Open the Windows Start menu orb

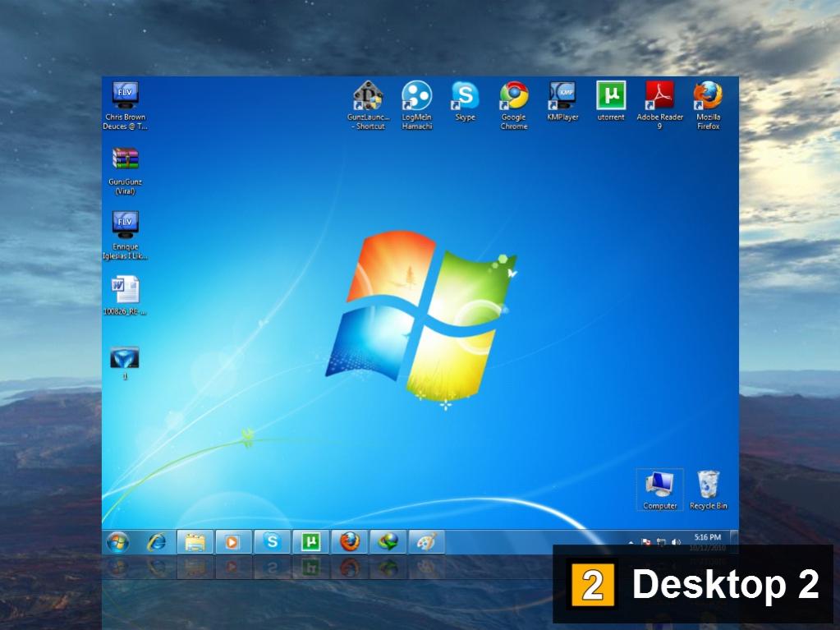(117, 542)
